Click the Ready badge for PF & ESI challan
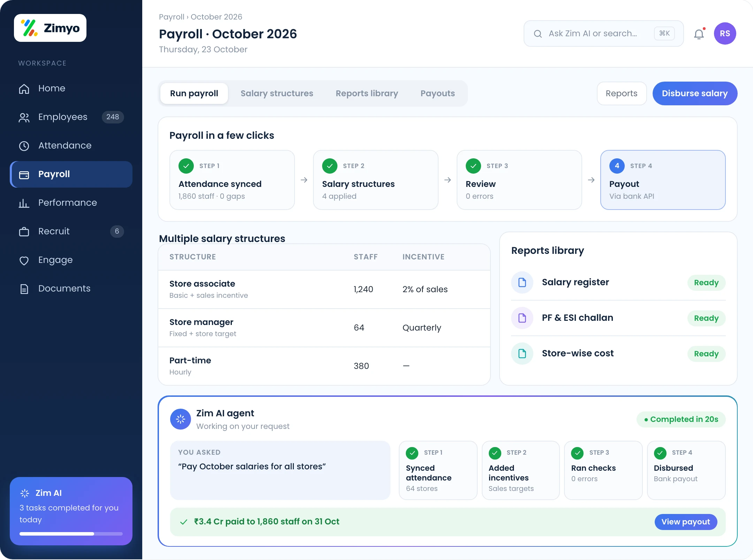The width and height of the screenshot is (753, 560). 706,318
